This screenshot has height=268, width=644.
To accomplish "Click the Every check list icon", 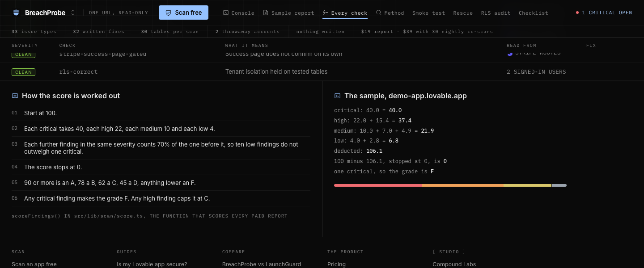I will pos(326,13).
